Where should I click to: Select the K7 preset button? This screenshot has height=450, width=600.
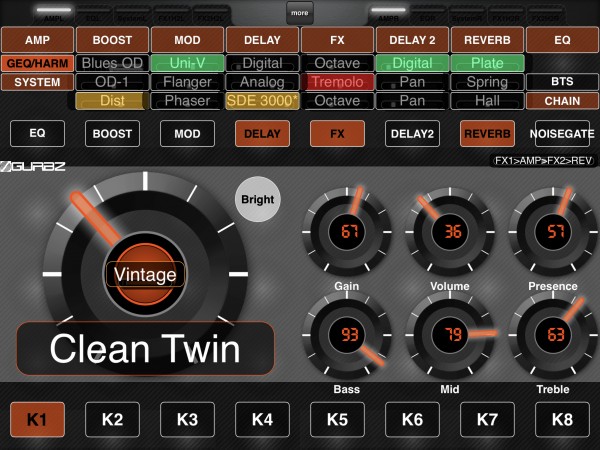click(487, 419)
